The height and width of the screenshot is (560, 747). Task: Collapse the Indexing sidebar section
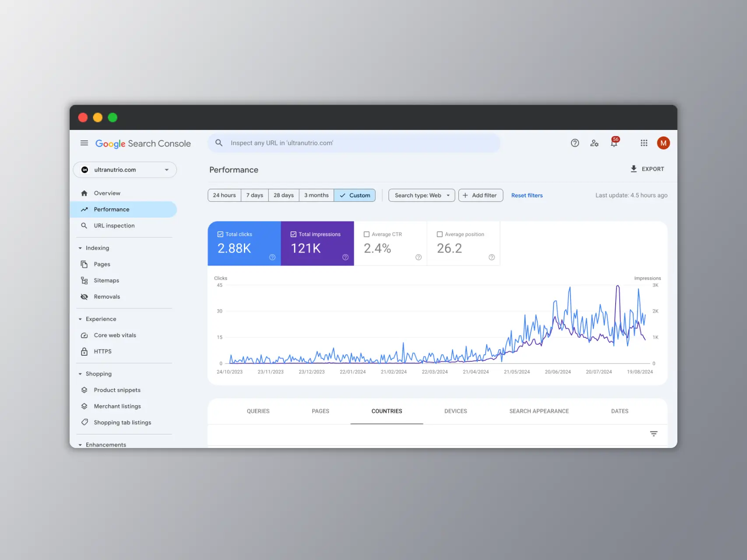(x=80, y=248)
